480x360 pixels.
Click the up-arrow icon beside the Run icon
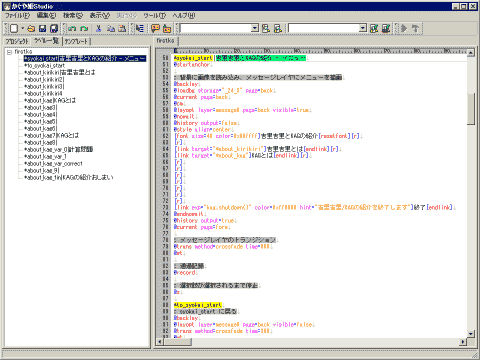pos(416,29)
